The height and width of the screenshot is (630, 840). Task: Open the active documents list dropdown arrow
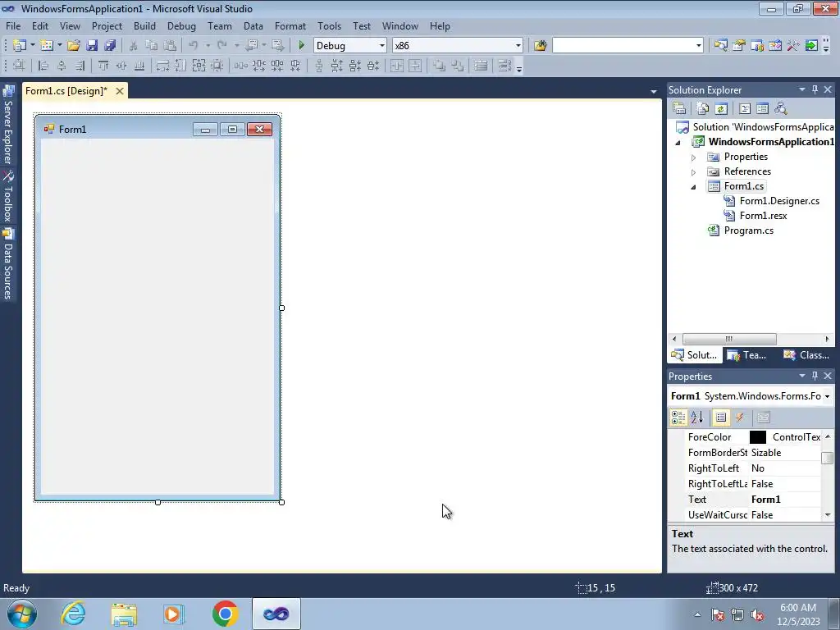click(x=654, y=92)
